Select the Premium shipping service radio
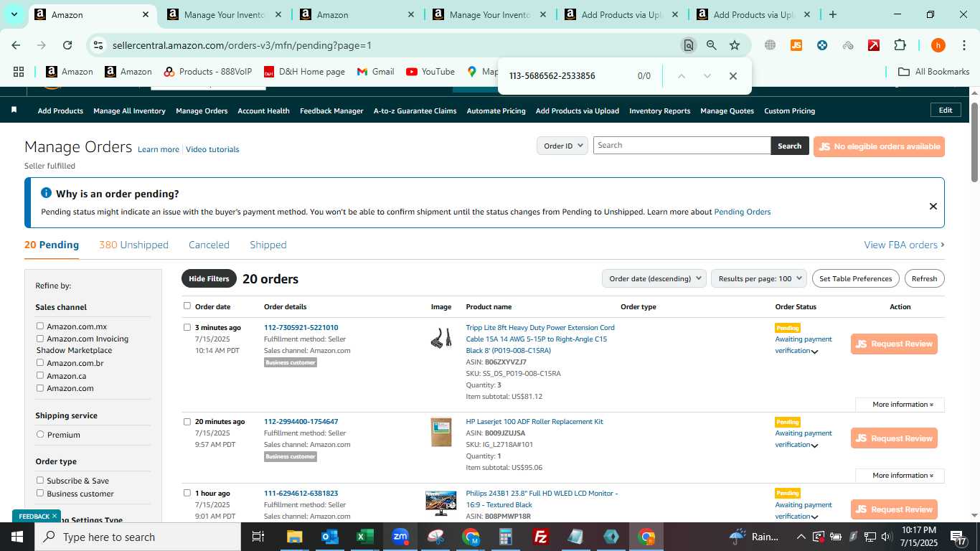Viewport: 980px width, 551px height. tap(40, 435)
